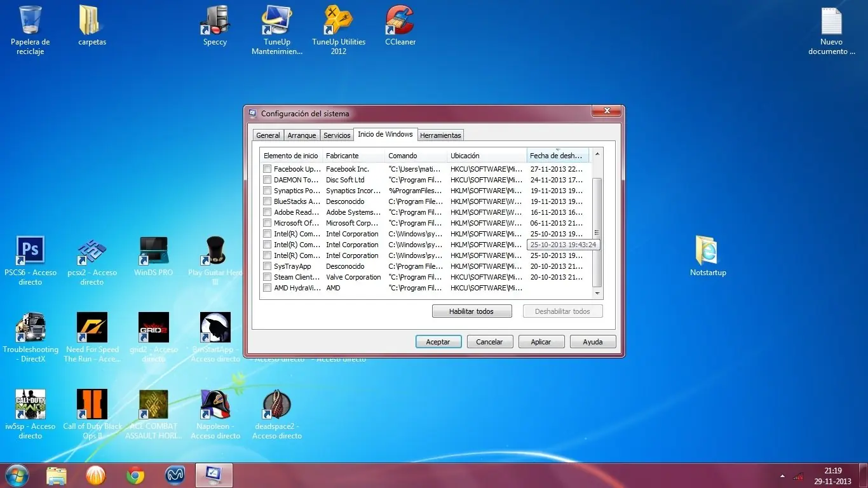Select the Troubleshooting - DirectX icon
The height and width of the screenshot is (488, 868).
(x=30, y=338)
